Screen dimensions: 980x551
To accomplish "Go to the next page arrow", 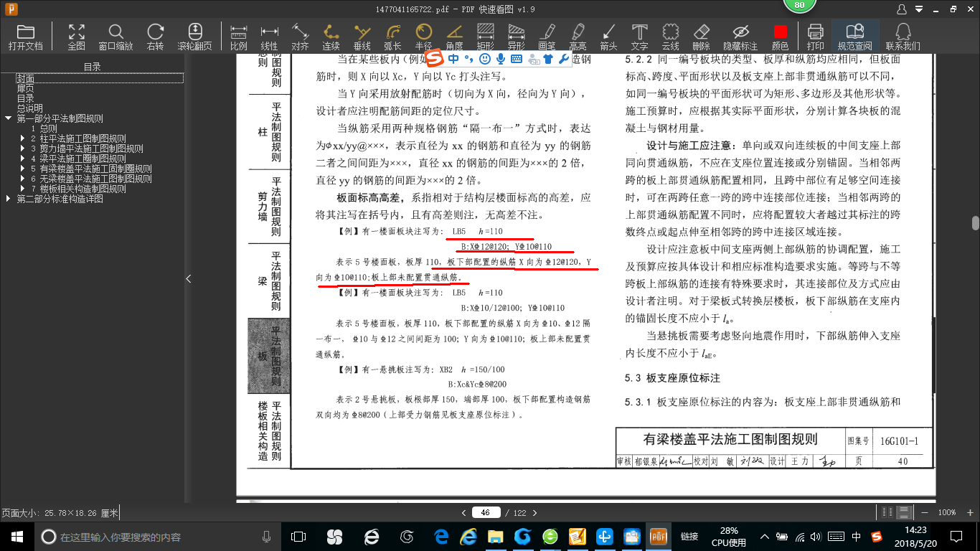I will pyautogui.click(x=534, y=512).
